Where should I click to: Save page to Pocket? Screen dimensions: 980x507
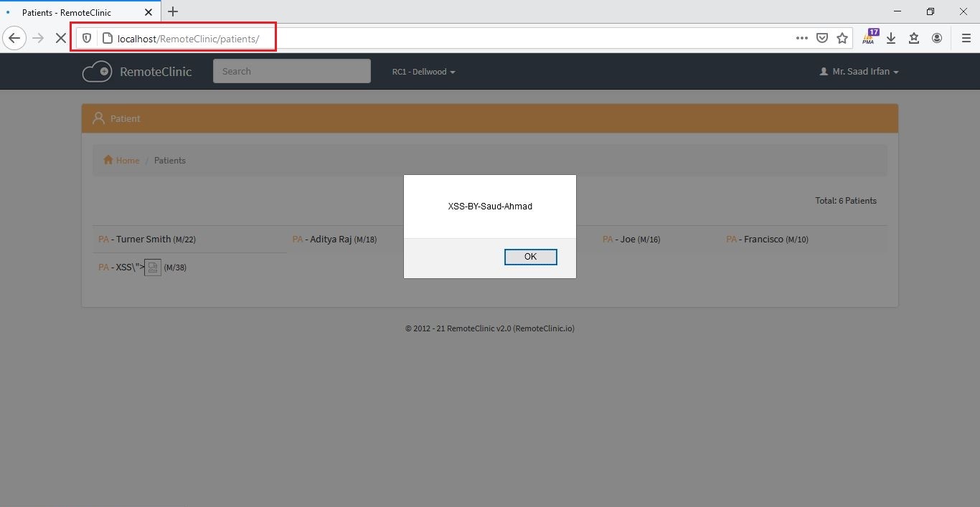(x=822, y=38)
